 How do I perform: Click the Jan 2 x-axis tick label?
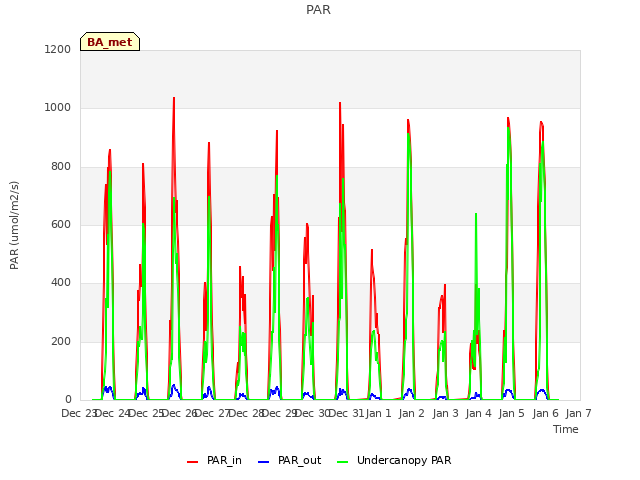(x=412, y=413)
